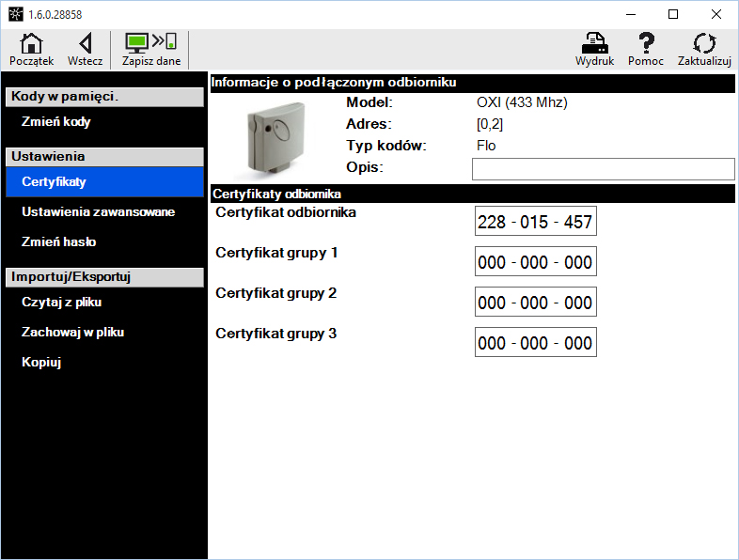739x560 pixels.
Task: Open Zmień kody in sidebar
Action: click(55, 121)
